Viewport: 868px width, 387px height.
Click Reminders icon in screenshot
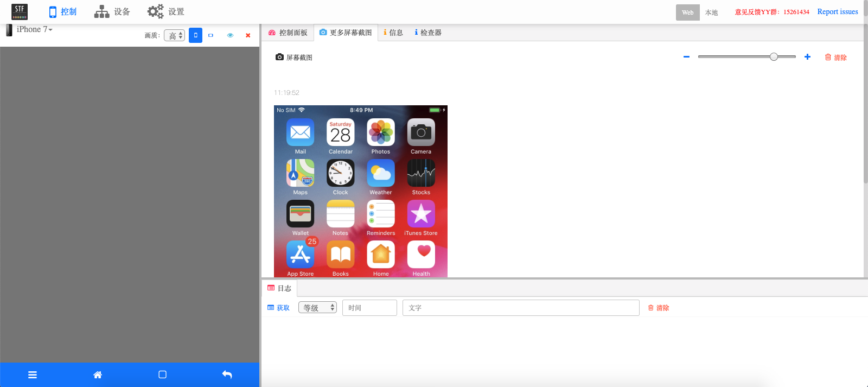[381, 214]
